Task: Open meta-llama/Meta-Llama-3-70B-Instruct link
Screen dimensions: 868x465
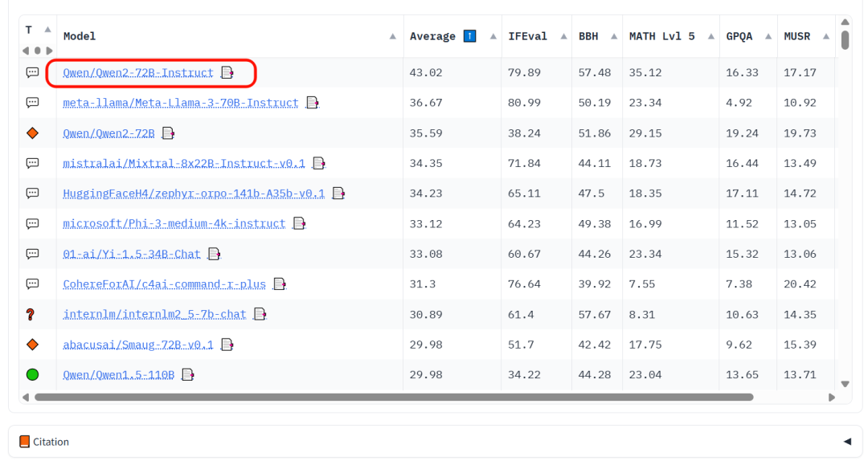Action: [181, 103]
